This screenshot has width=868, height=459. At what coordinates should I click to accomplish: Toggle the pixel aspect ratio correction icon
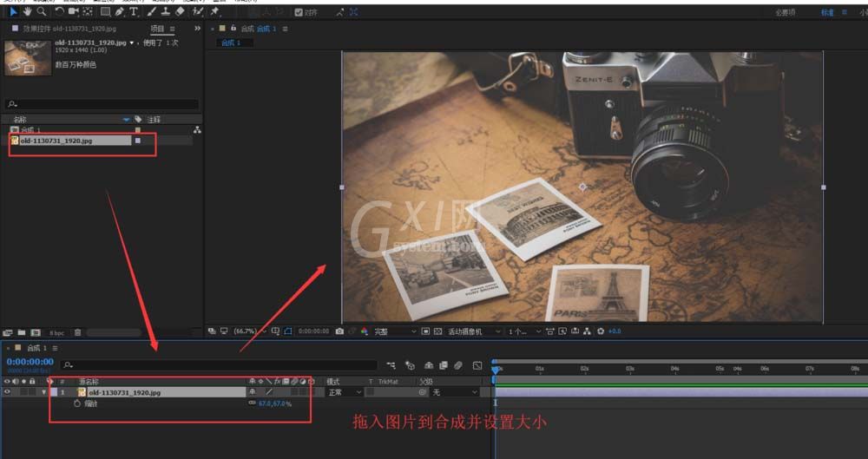(x=549, y=331)
